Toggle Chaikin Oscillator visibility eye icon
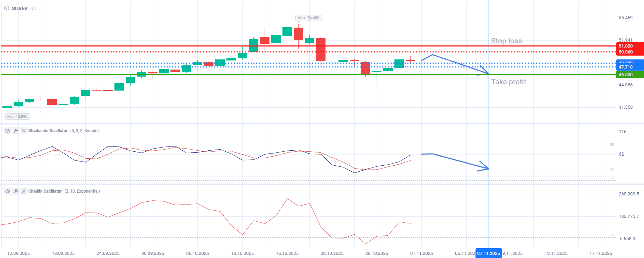644x258 pixels. point(8,191)
